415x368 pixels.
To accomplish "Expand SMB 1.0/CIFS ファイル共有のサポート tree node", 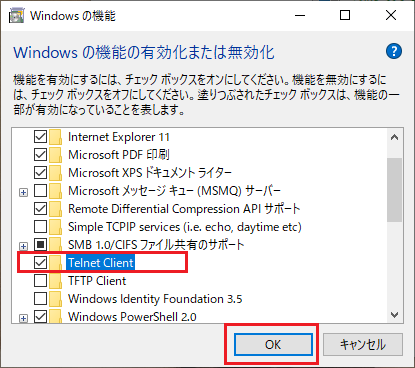I will [x=23, y=247].
